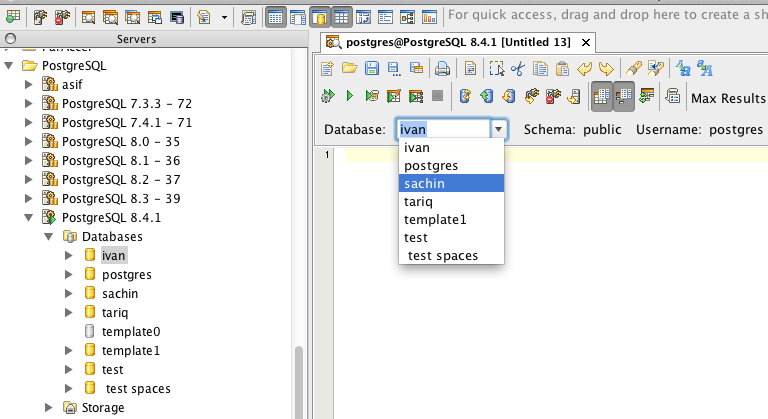Image resolution: width=768 pixels, height=419 pixels.
Task: Click the save floppy disk icon
Action: point(372,68)
